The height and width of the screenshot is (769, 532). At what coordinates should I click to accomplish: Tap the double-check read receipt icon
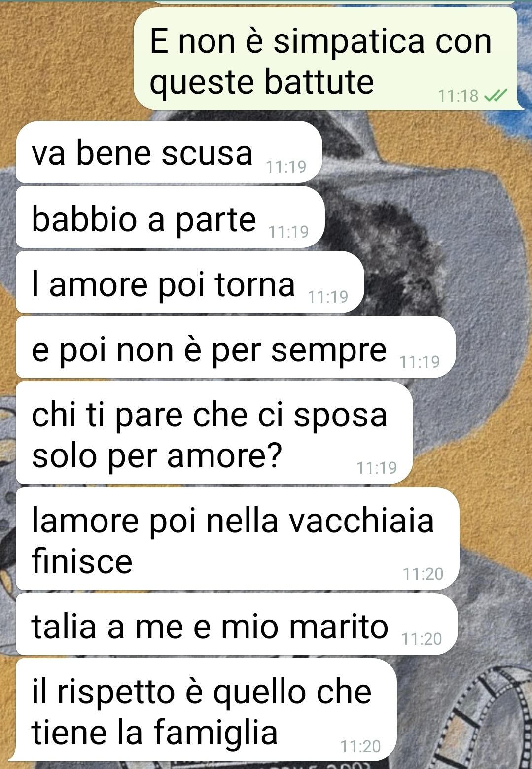(496, 96)
